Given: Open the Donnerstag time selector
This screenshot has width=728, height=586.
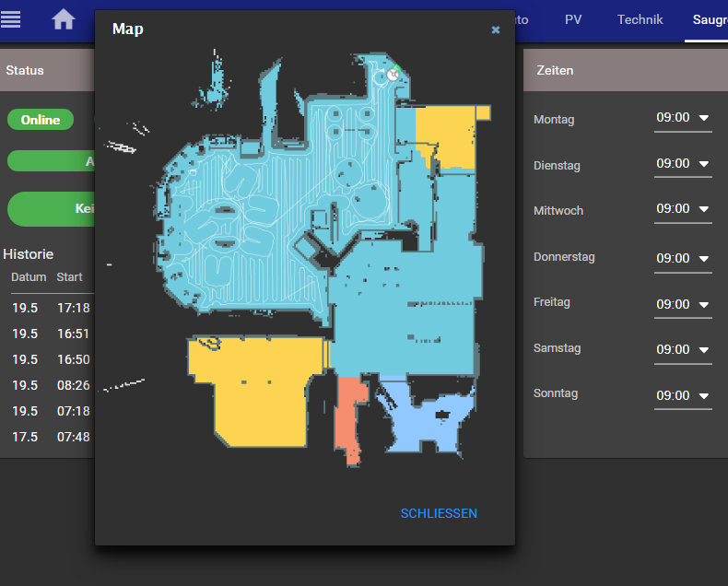Looking at the screenshot, I should tap(682, 258).
